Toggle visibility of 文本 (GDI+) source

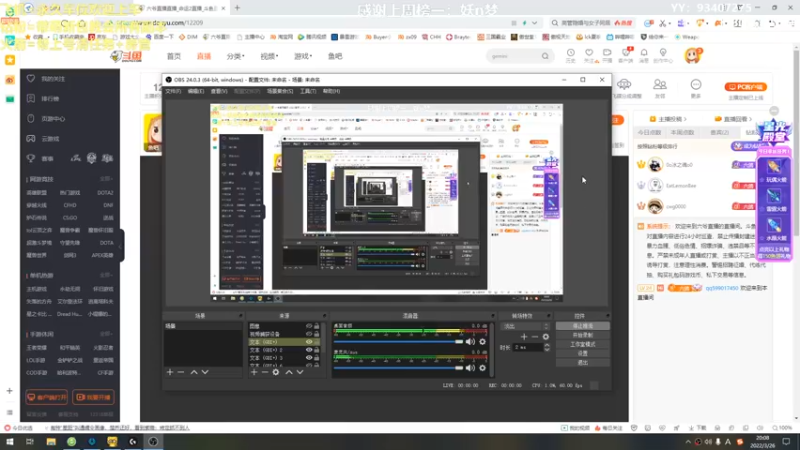pyautogui.click(x=309, y=342)
